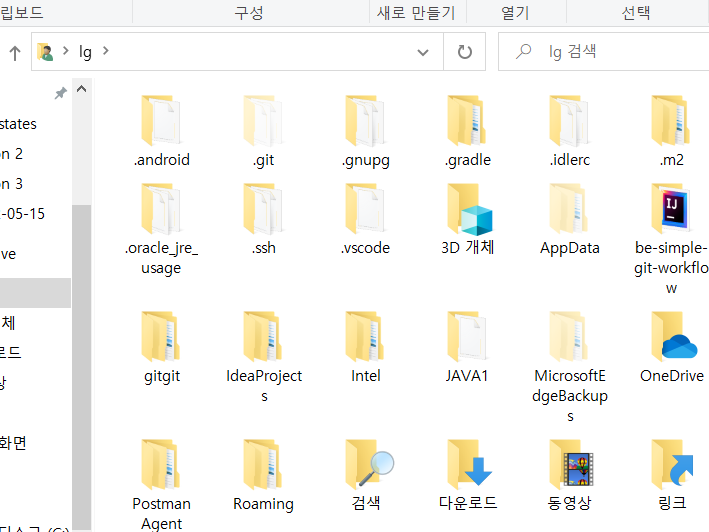Select the AppData folder
This screenshot has width=709, height=532.
[570, 219]
